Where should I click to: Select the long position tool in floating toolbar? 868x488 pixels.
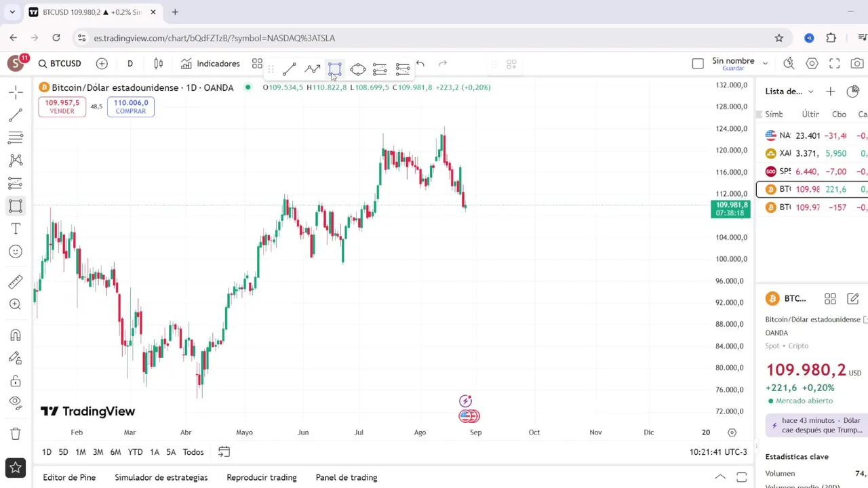coord(380,68)
